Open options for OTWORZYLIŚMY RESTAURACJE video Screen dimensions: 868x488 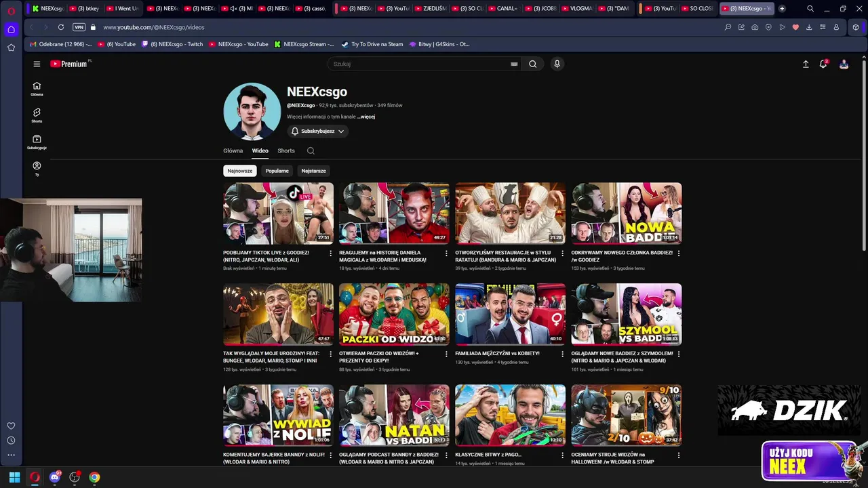point(562,253)
